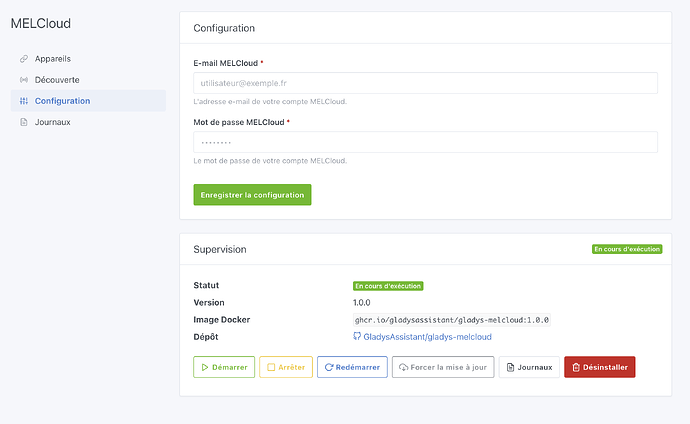Viewport: 690px width, 424px height.
Task: Focus the E-mail MELCloud input field
Action: [x=426, y=83]
